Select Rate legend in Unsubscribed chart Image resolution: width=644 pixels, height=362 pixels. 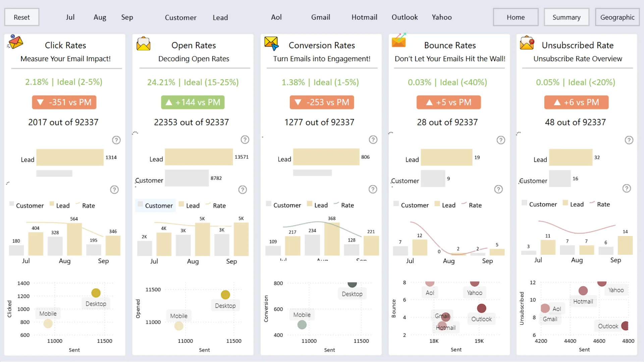(x=600, y=204)
